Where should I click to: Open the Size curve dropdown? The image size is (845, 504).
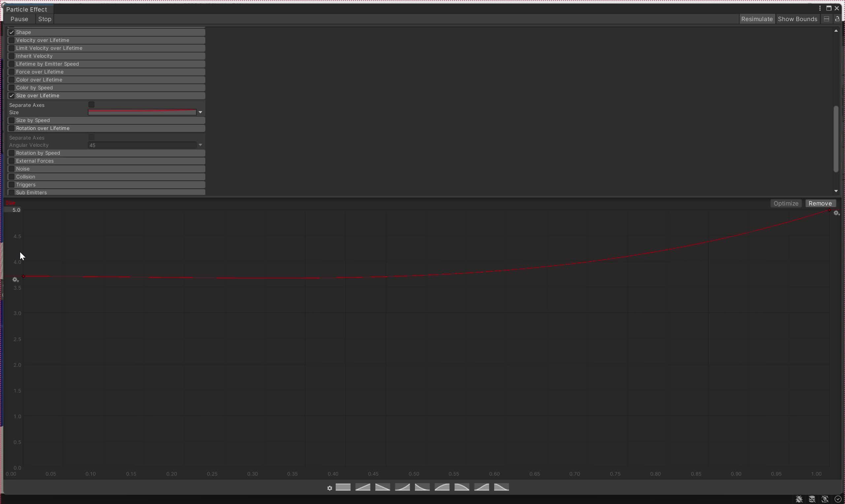[x=200, y=112]
